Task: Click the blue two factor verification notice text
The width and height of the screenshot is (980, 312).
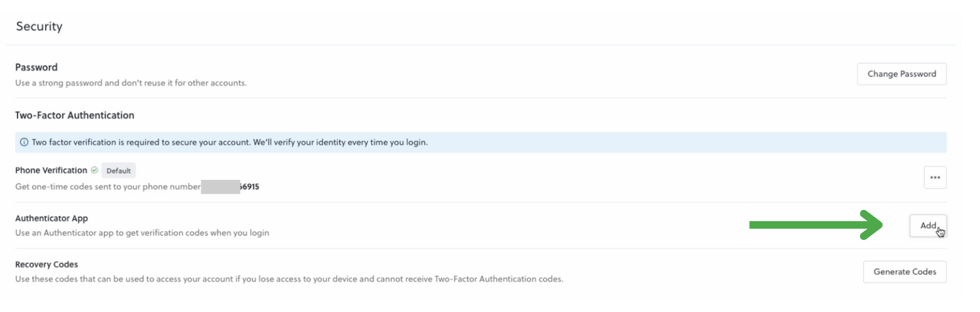Action: pyautogui.click(x=230, y=143)
